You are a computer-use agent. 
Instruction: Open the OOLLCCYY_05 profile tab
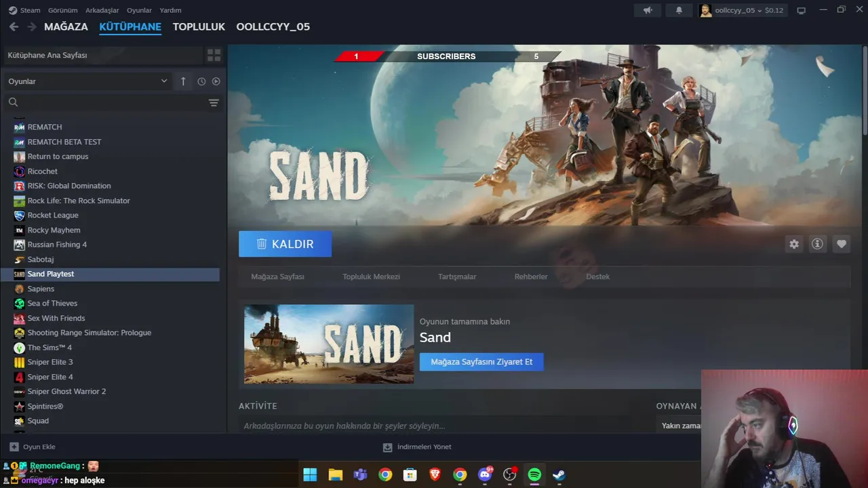[273, 26]
